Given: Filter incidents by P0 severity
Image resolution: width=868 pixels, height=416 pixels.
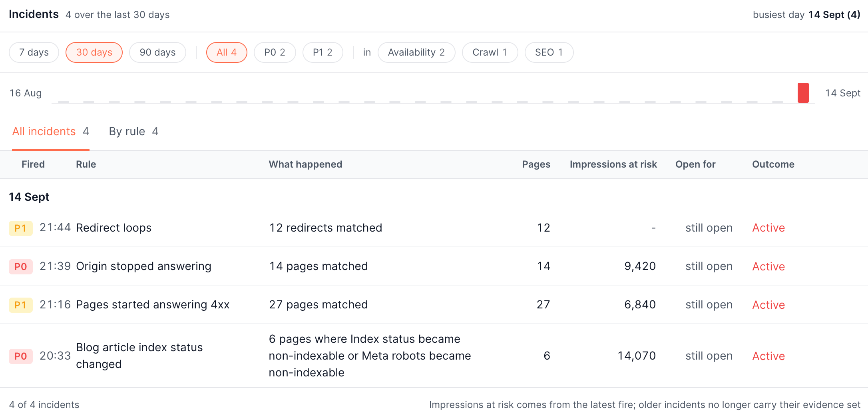Looking at the screenshot, I should click(275, 52).
